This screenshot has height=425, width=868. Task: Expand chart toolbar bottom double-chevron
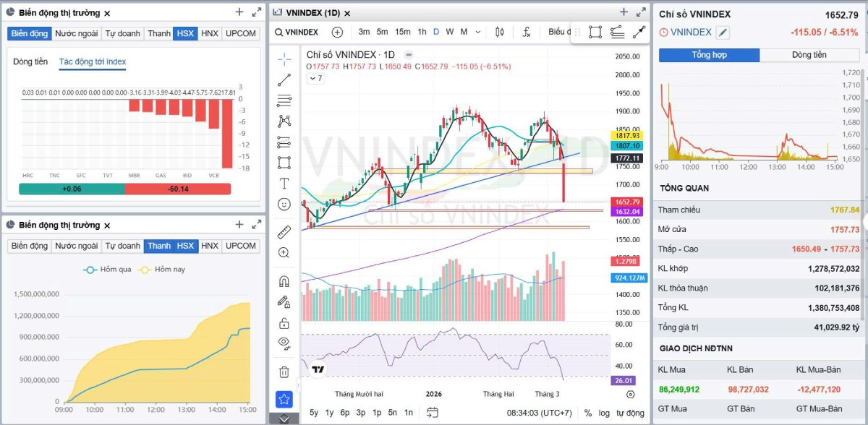coord(284,418)
